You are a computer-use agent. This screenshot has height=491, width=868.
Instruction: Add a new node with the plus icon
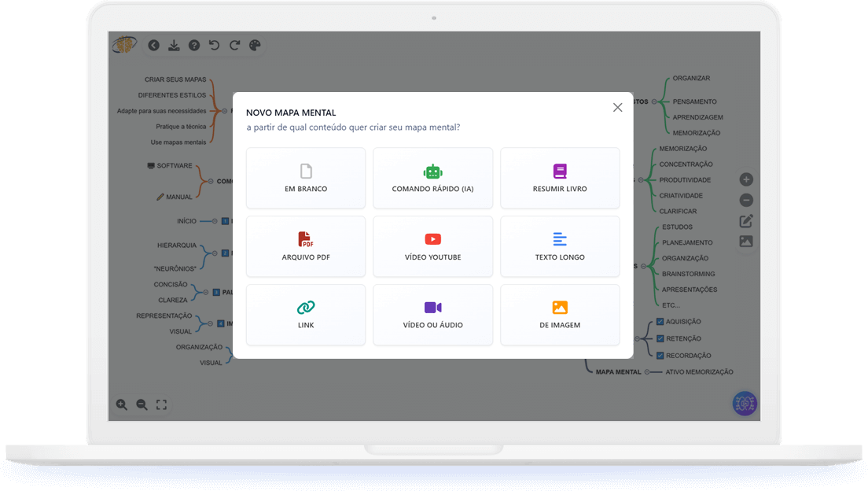click(x=745, y=179)
